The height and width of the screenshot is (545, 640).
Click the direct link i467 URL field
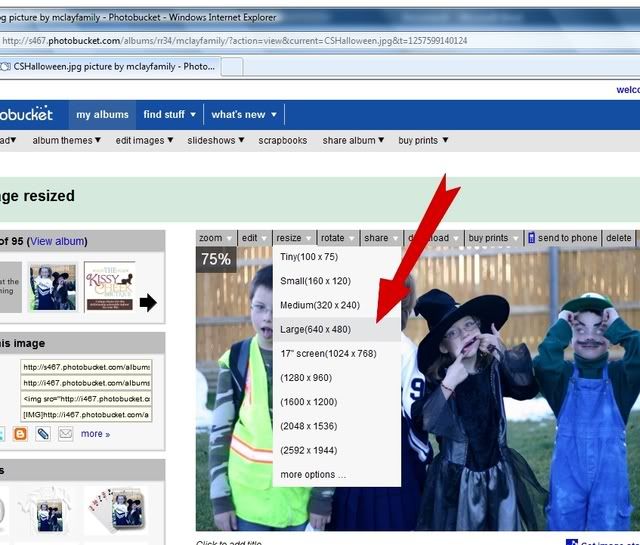point(86,383)
